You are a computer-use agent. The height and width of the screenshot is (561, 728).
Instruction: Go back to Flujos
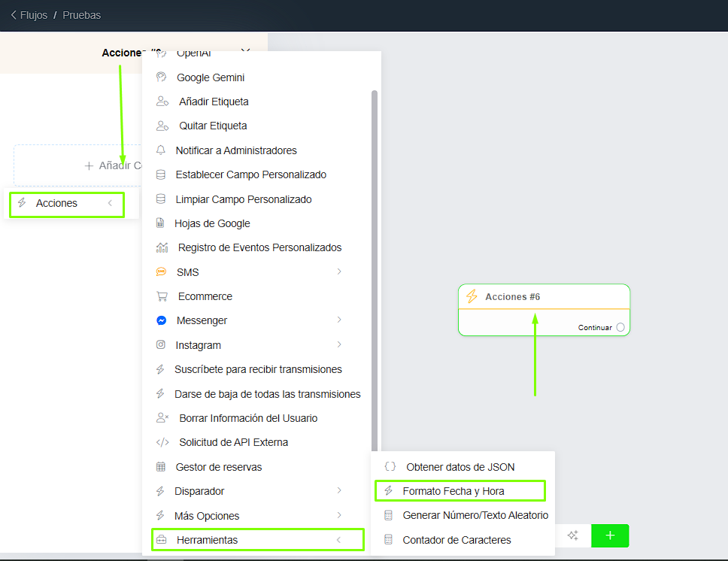30,15
